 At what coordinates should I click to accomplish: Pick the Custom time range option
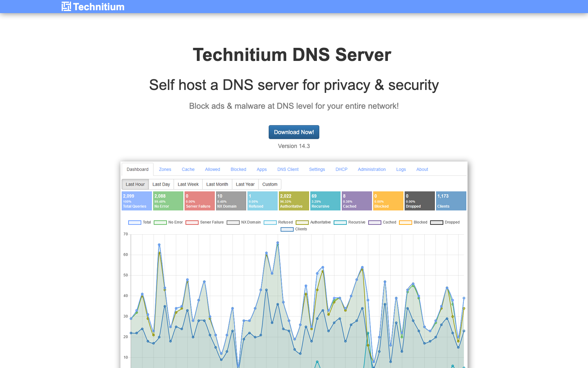270,184
